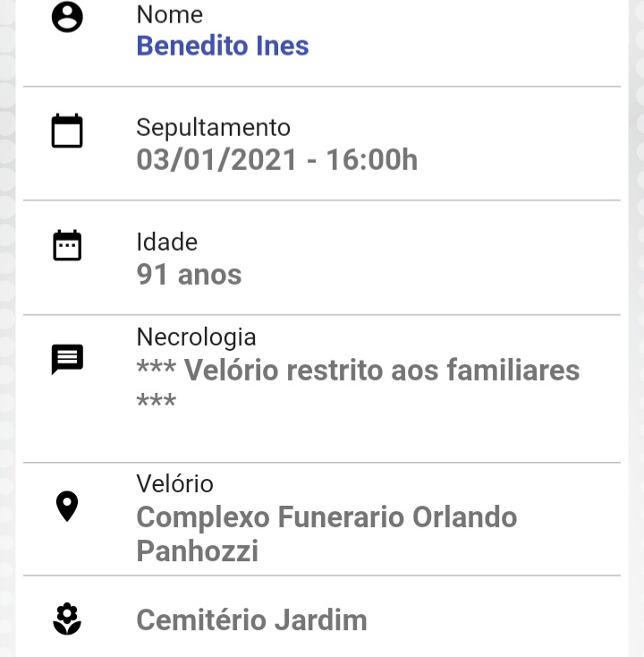Viewport: 644px width, 657px height.
Task: Tap the Sepultamento field label
Action: (213, 127)
